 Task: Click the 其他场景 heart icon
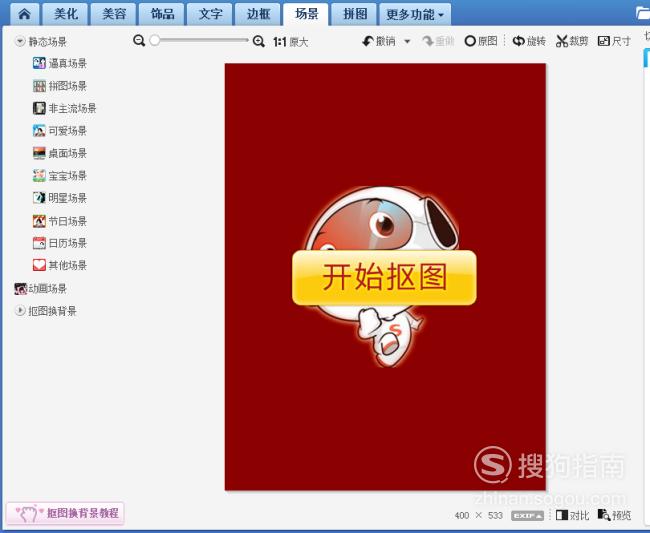click(39, 265)
